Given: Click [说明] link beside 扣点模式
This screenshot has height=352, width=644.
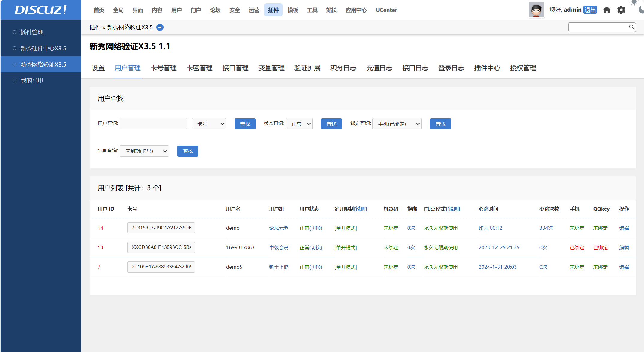Looking at the screenshot, I should (454, 209).
